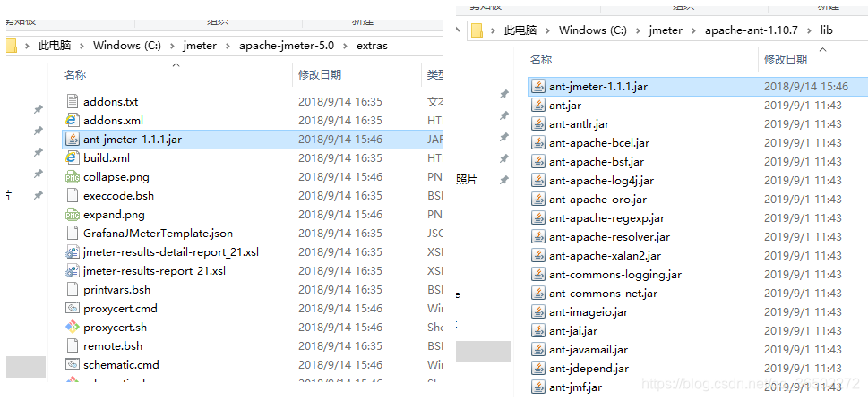The image size is (868, 400).
Task: Select the expand.png image icon
Action: click(x=72, y=215)
